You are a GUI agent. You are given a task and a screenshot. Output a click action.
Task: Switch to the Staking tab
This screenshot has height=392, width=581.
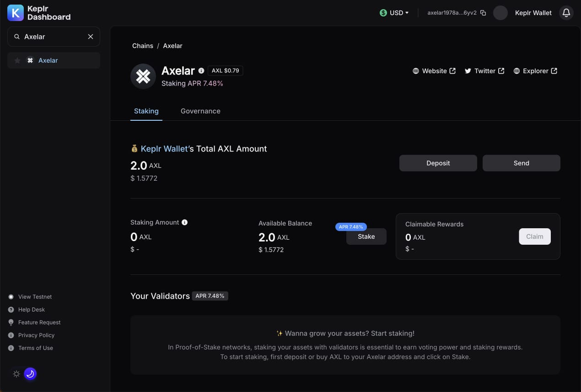click(146, 111)
